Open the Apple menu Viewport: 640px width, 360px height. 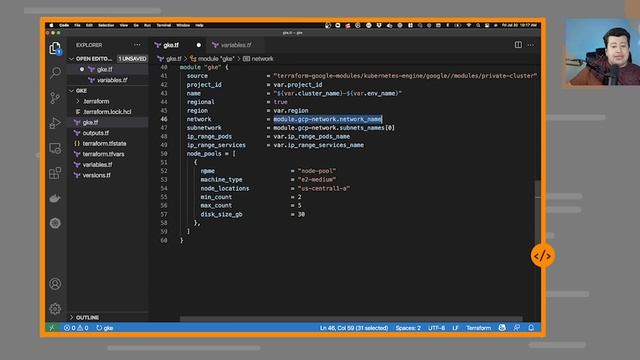[51, 25]
